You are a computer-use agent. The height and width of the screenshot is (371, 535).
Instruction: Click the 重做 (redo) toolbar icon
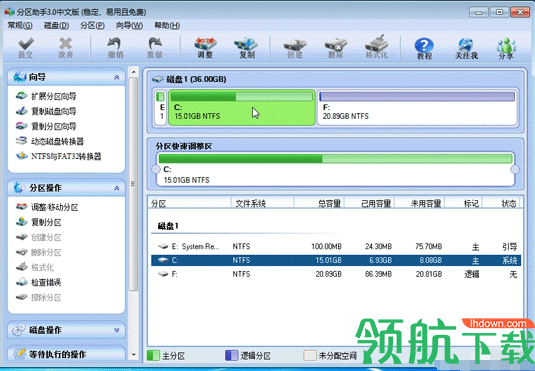155,48
